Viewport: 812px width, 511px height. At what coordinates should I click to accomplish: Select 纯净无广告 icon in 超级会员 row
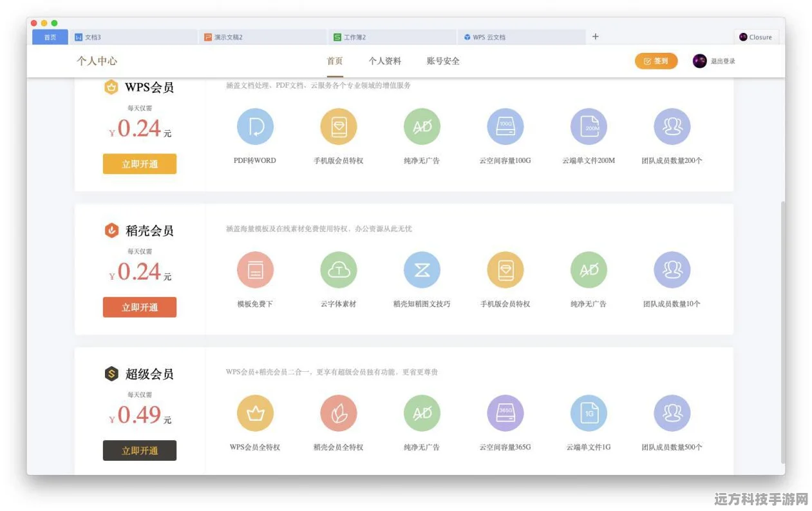click(x=422, y=413)
